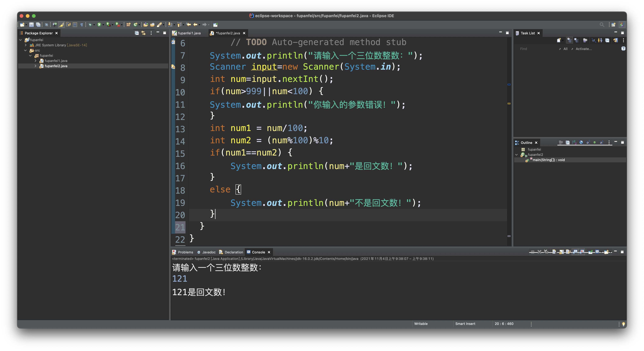The image size is (644, 351).
Task: Click the Debug bug icon in toolbar
Action: click(90, 25)
